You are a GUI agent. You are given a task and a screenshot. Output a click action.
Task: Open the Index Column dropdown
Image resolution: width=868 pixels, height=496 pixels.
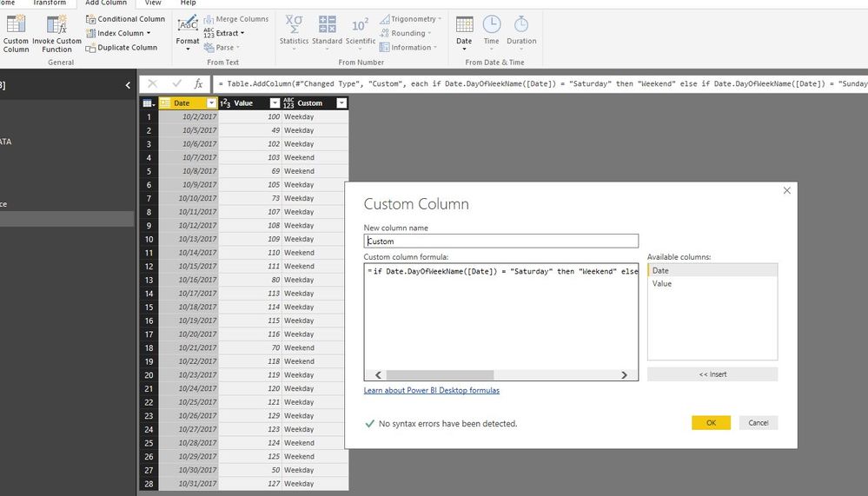pyautogui.click(x=118, y=33)
